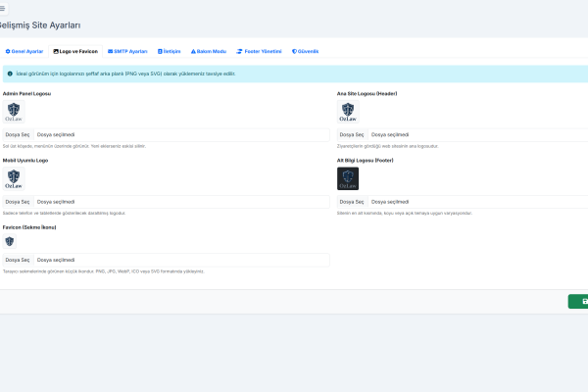Open the hamburger sidebar menu

click(x=4, y=8)
